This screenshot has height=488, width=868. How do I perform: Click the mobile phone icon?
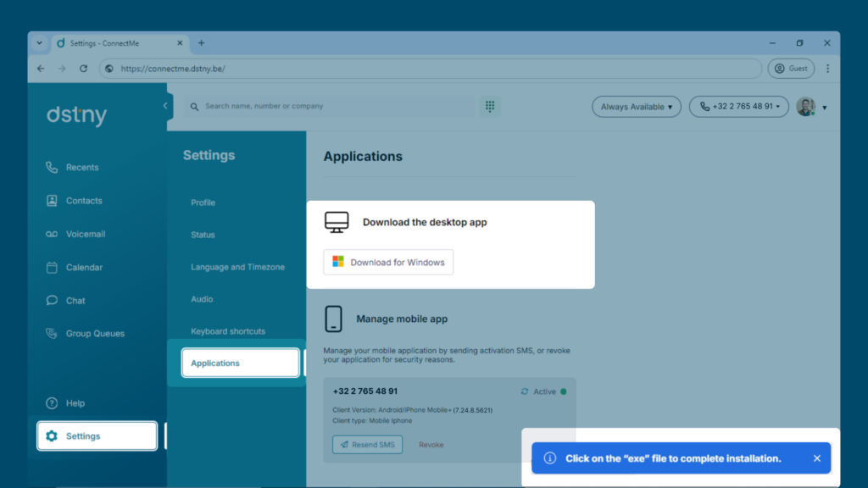coord(333,319)
